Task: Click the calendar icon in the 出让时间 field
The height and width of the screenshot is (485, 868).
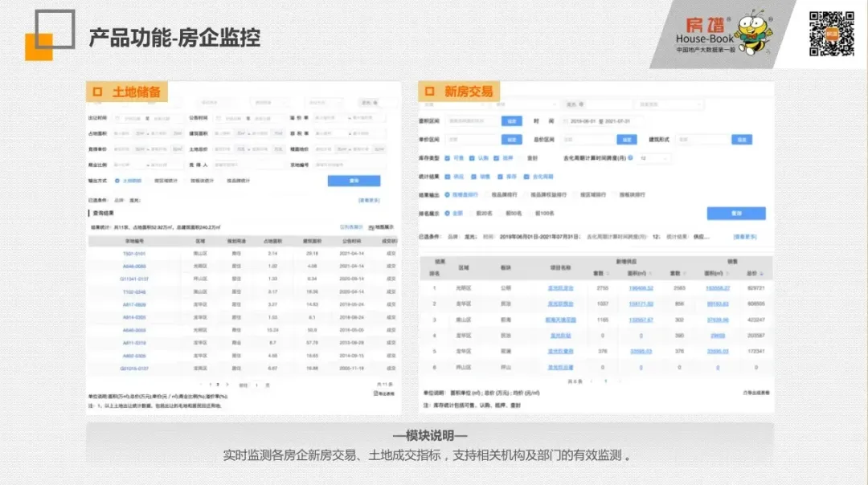Action: tap(117, 117)
